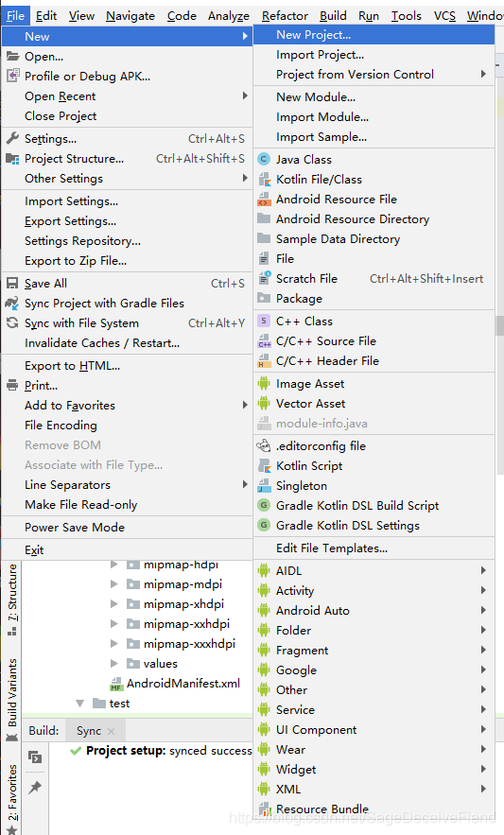Viewport: 504px width, 835px height.
Task: Click the Android Resource Directory folder icon
Action: pyautogui.click(x=264, y=218)
